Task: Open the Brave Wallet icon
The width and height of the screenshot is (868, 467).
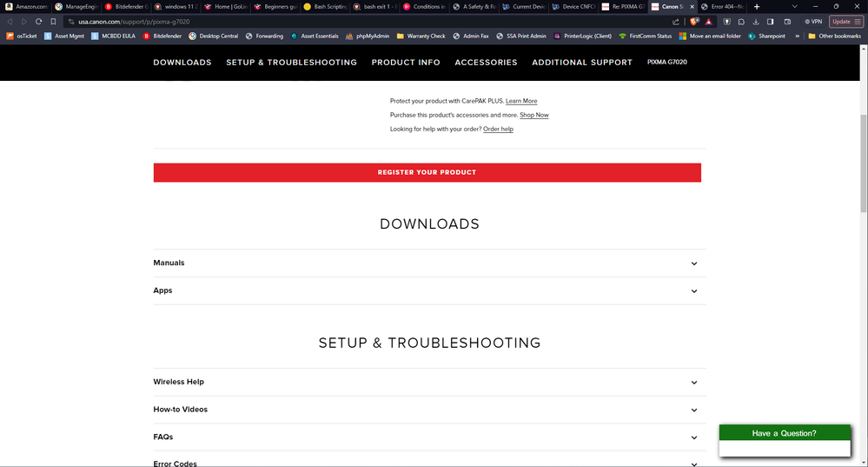Action: 787,22
